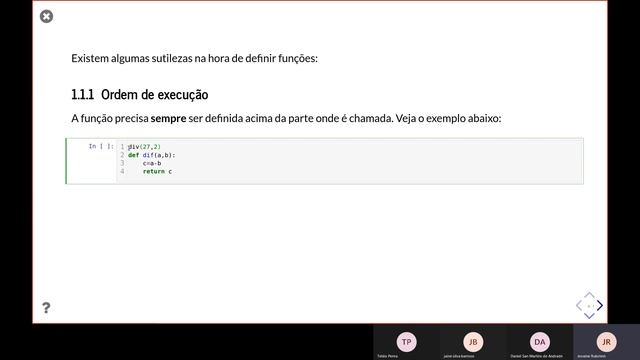The image size is (640, 360).
Task: Go to previous slide with left arrow
Action: pos(579,305)
